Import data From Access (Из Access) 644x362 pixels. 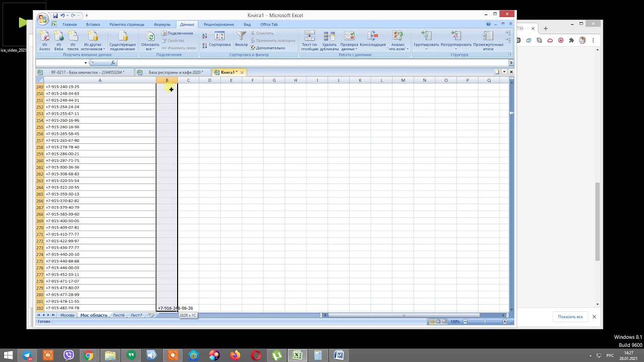pyautogui.click(x=45, y=39)
